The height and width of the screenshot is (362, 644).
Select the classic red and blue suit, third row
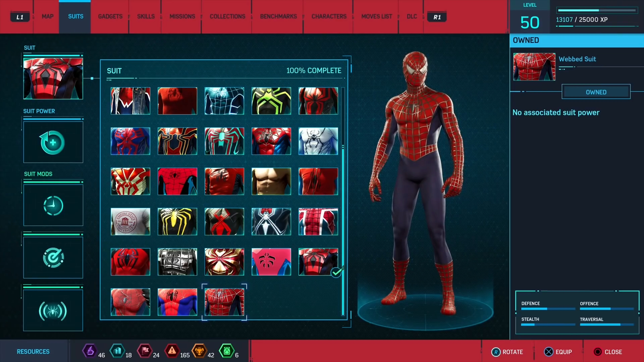coord(177,181)
